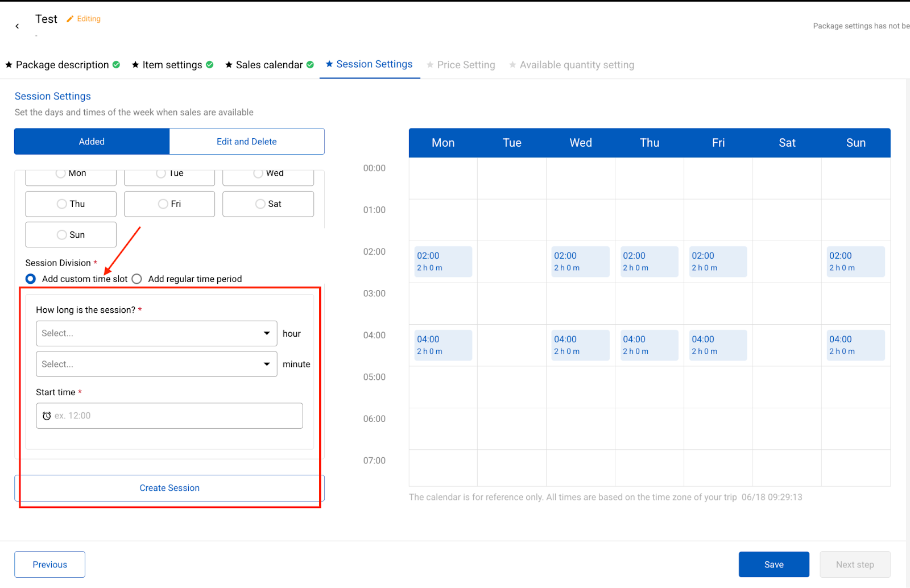Viewport: 910px width, 588px height.
Task: Click the page vertical scrollbar
Action: click(x=908, y=333)
